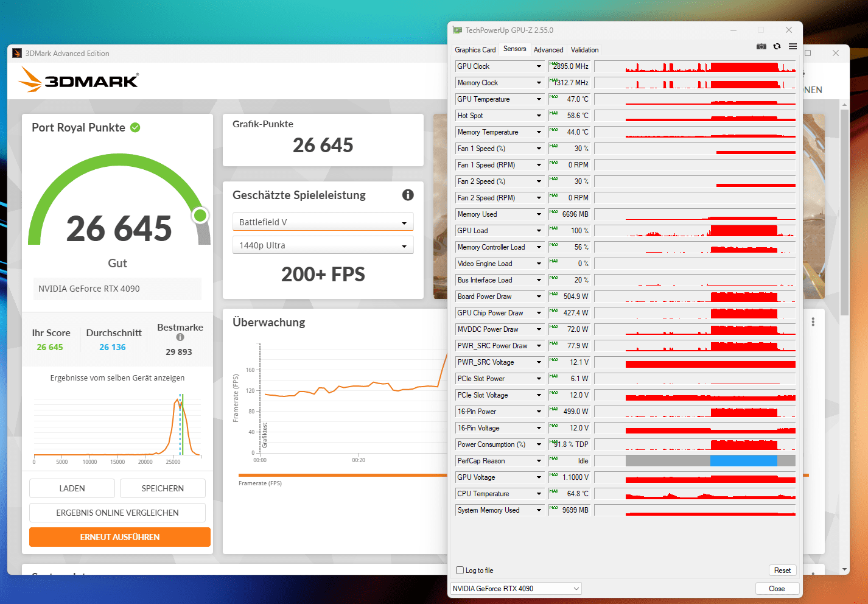Expand the GPU Temperature sensor dropdown
Image resolution: width=868 pixels, height=604 pixels.
click(x=539, y=99)
